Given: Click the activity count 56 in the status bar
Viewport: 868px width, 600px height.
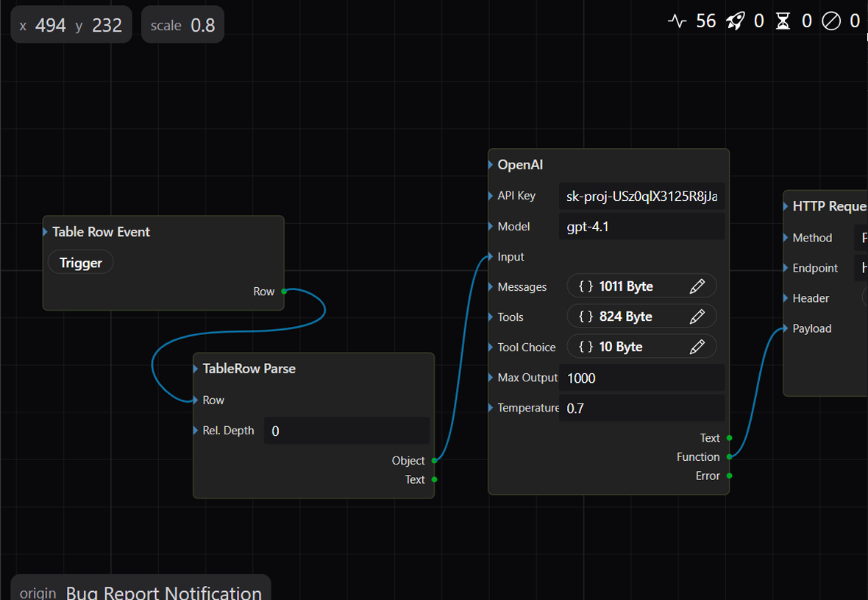Looking at the screenshot, I should click(x=706, y=21).
